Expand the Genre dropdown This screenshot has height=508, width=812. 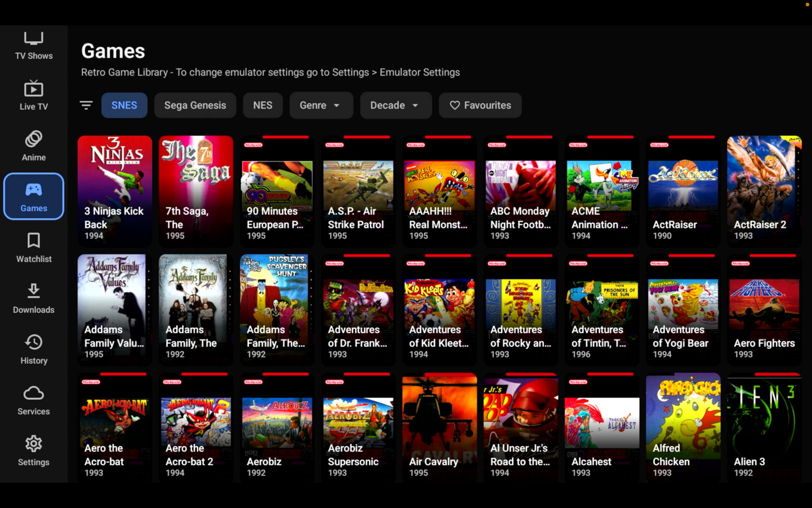[321, 105]
